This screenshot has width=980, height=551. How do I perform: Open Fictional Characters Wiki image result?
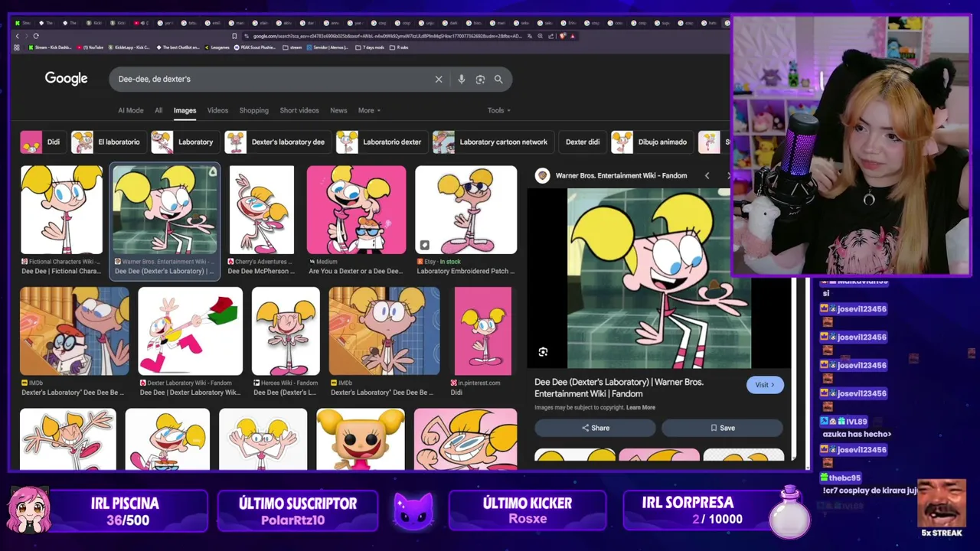[61, 210]
